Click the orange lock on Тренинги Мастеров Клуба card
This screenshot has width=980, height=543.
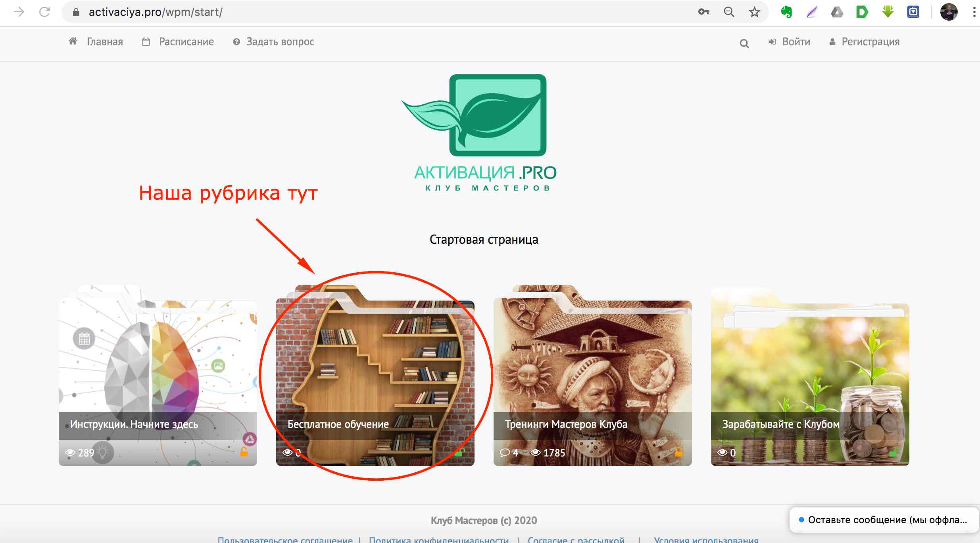point(679,451)
